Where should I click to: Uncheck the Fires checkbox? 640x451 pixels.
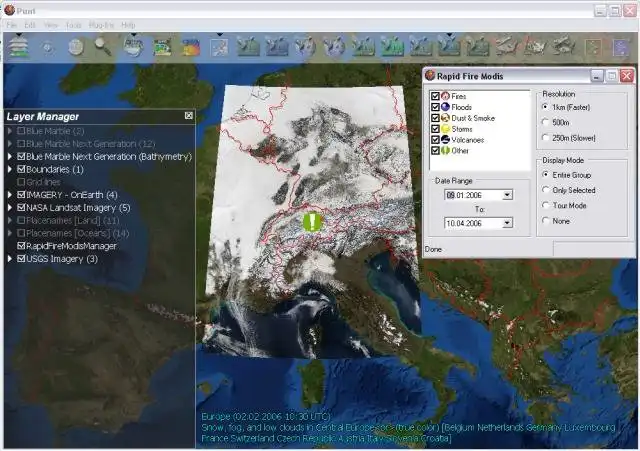[x=435, y=96]
